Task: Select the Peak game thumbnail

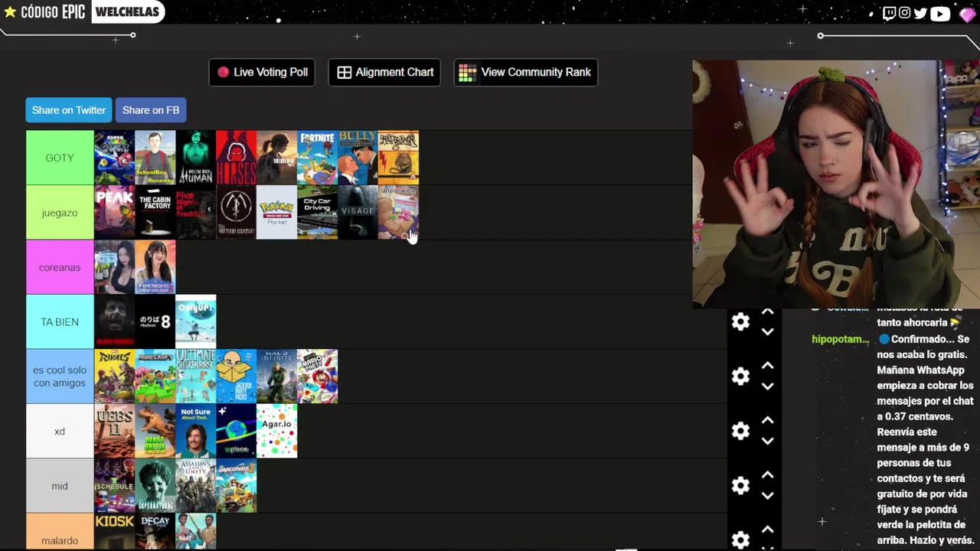Action: click(x=114, y=213)
